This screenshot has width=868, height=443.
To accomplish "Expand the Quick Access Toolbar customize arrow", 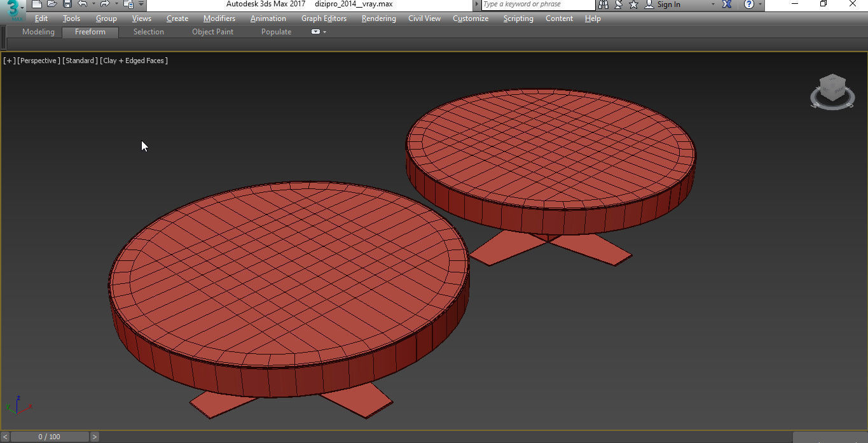I will [x=141, y=4].
